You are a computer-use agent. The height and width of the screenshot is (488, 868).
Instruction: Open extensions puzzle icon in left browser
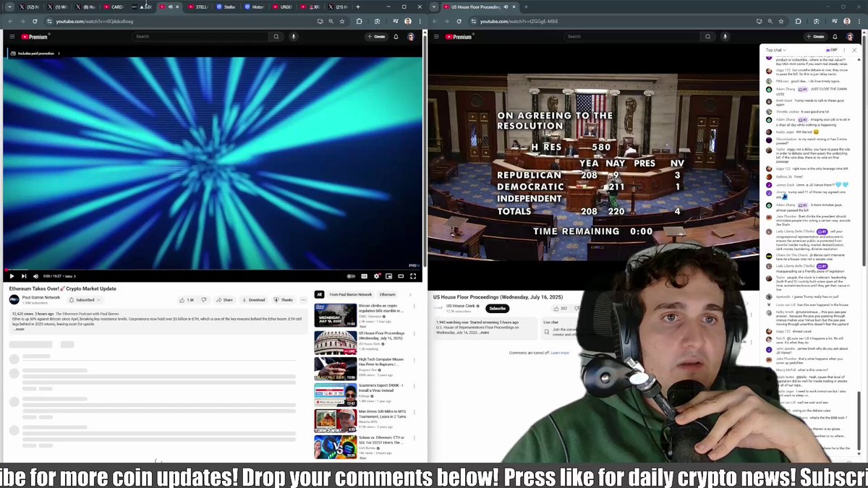coord(359,21)
